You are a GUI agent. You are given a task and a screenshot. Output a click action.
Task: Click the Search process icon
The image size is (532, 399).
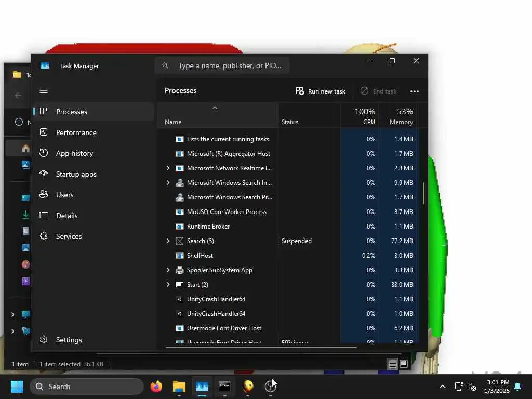click(179, 241)
